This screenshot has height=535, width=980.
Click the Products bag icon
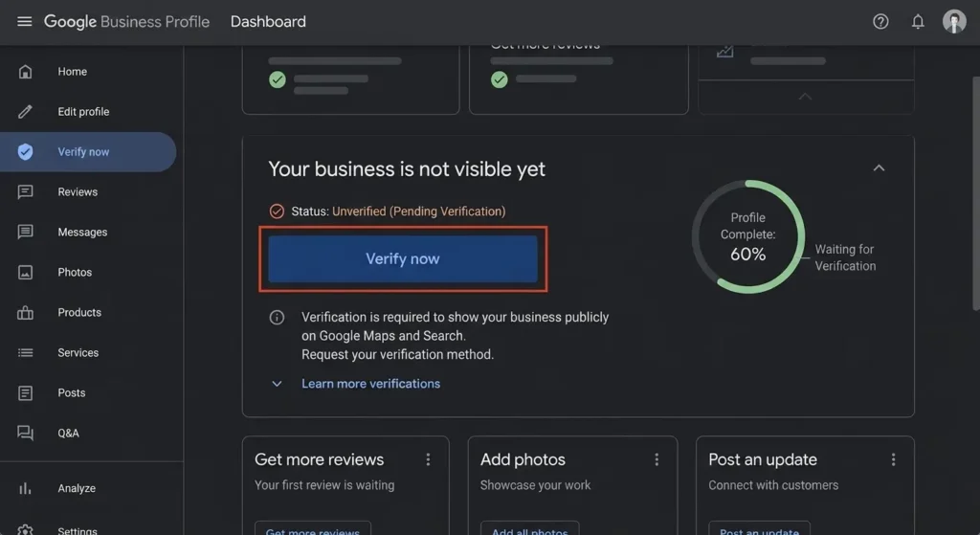pos(25,313)
